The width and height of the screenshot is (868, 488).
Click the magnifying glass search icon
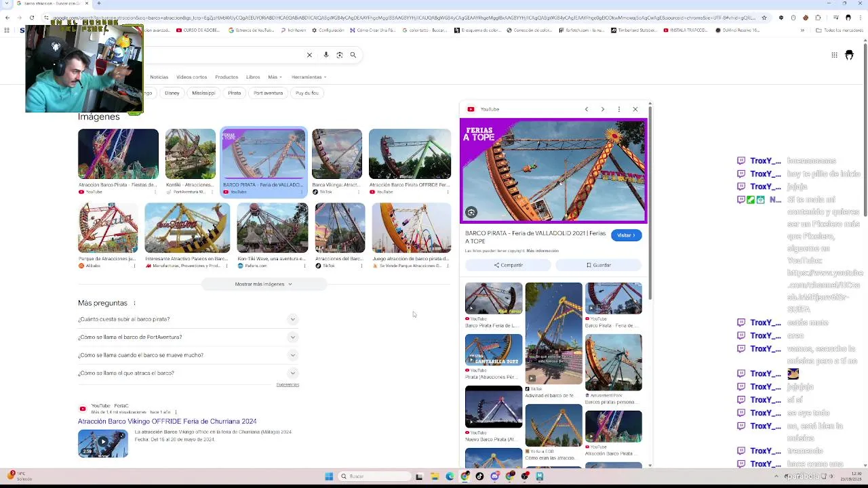coord(353,55)
